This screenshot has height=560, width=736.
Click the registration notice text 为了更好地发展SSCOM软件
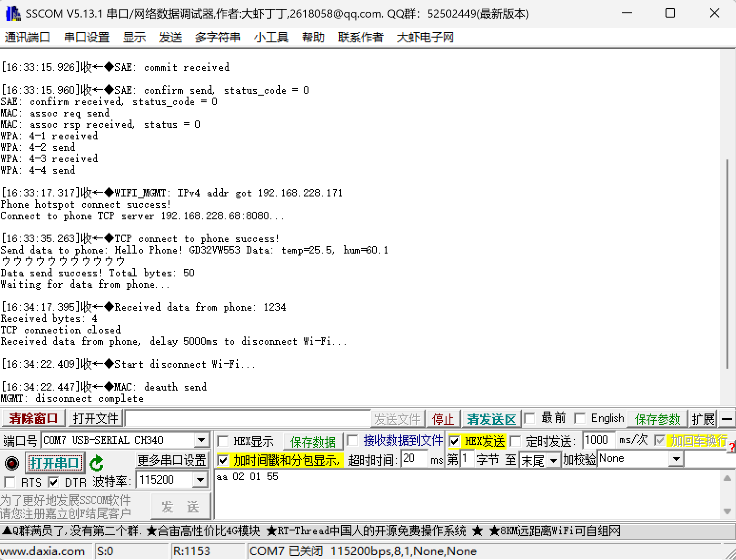point(66,500)
